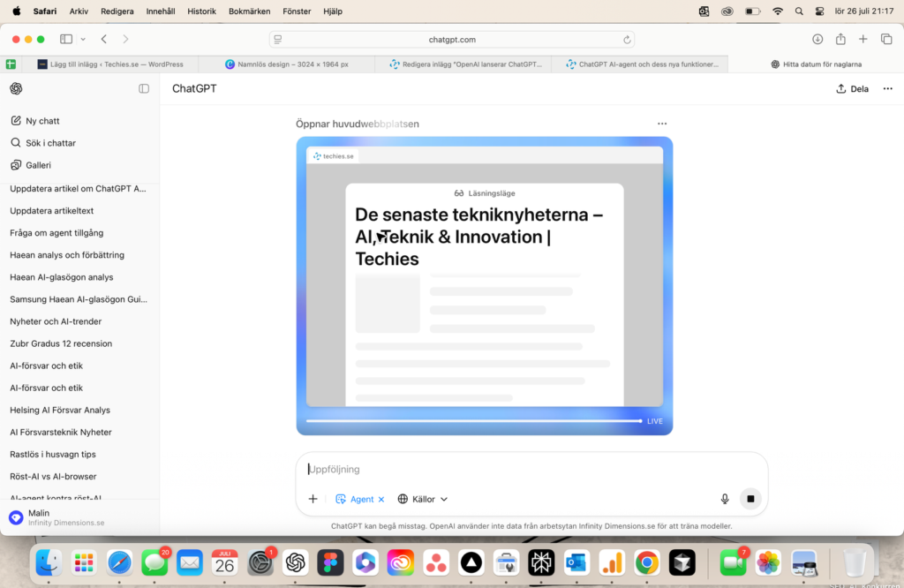Open the pinned green tab
The image size is (904, 588).
coord(11,64)
